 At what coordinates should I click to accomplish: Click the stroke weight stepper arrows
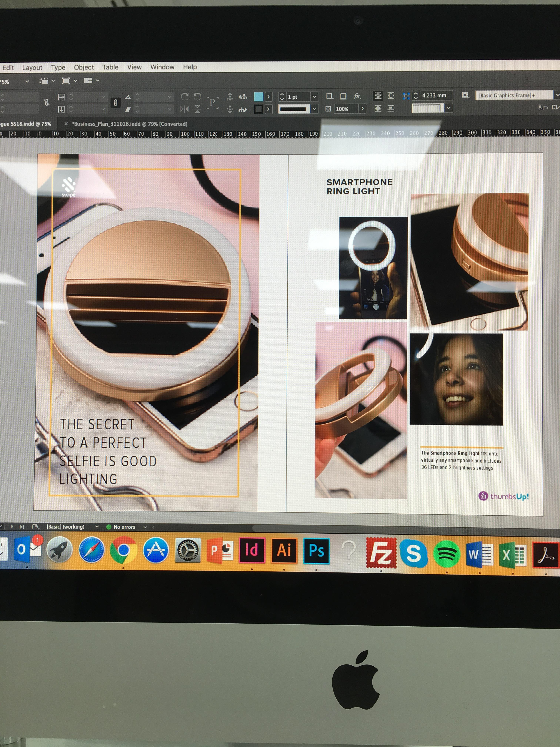[x=282, y=97]
